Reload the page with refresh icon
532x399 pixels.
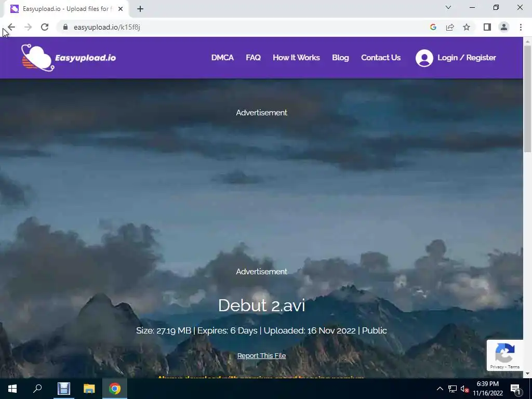pos(45,27)
